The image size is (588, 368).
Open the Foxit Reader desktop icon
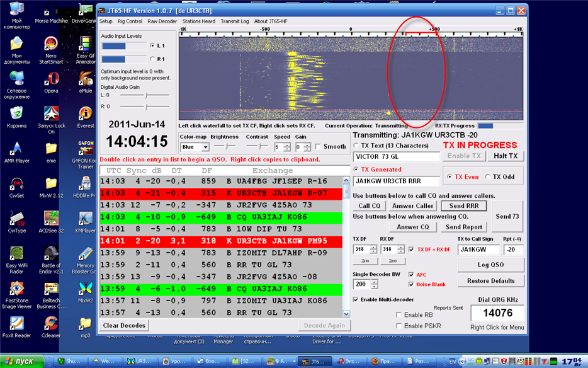(16, 327)
